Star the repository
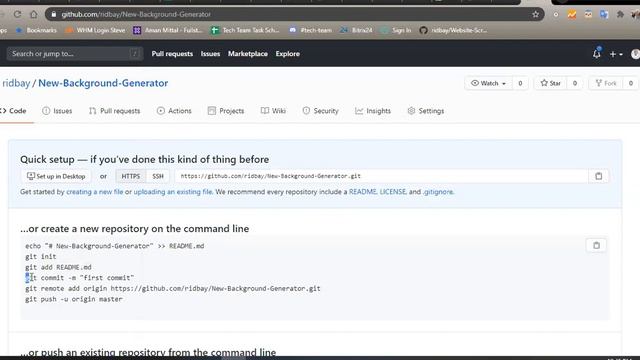This screenshot has height=360, width=640. 551,83
